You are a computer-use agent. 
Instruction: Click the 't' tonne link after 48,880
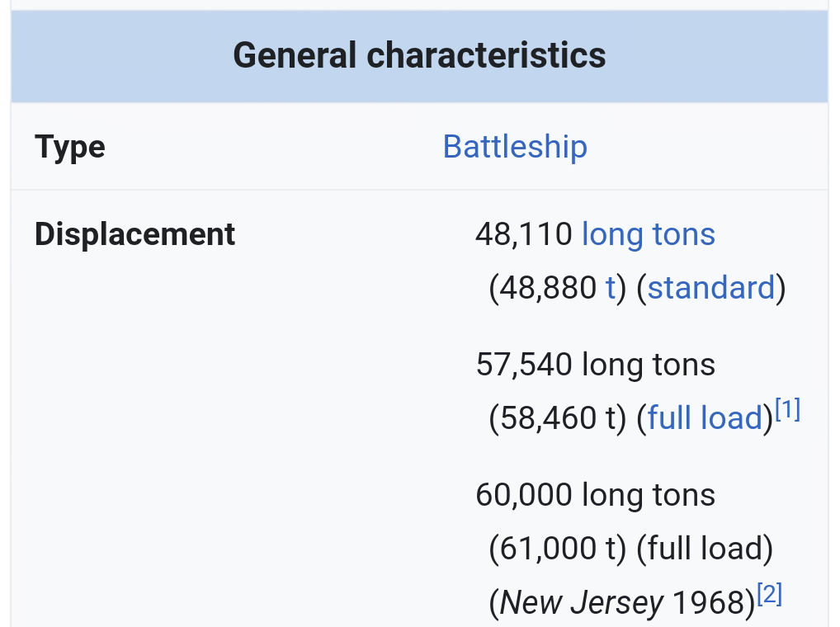click(x=611, y=288)
